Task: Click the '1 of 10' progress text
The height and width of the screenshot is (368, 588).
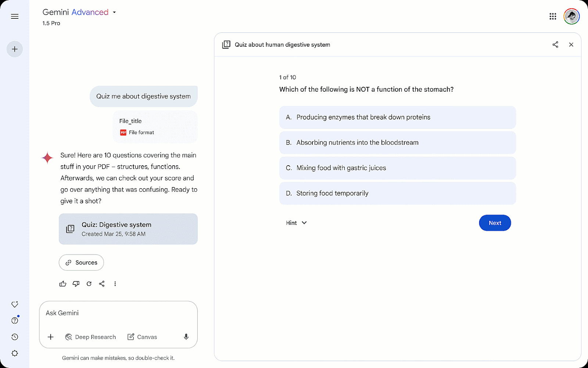Action: (288, 77)
